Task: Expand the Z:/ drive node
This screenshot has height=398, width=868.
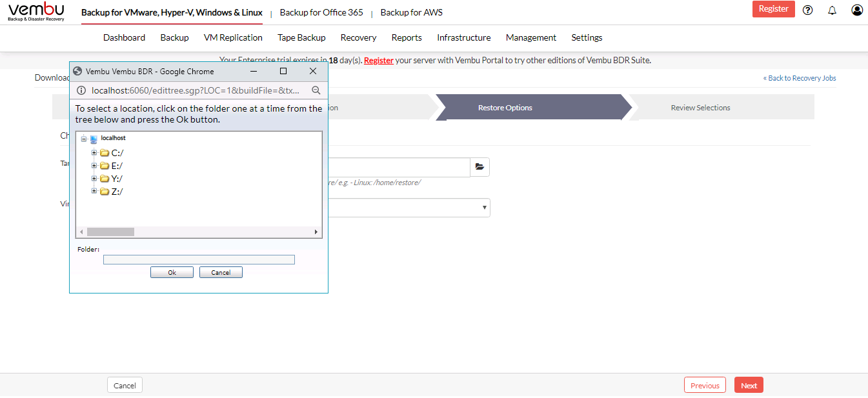Action: (94, 192)
